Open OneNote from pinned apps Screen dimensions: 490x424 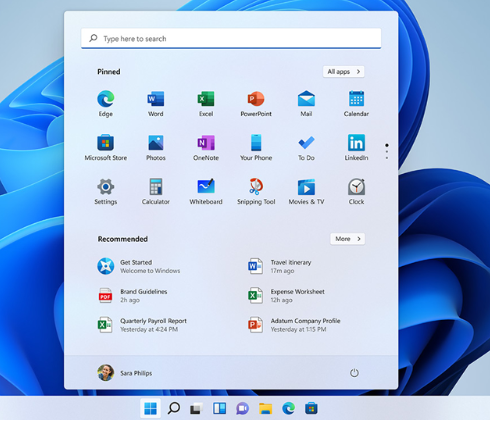pos(206,148)
